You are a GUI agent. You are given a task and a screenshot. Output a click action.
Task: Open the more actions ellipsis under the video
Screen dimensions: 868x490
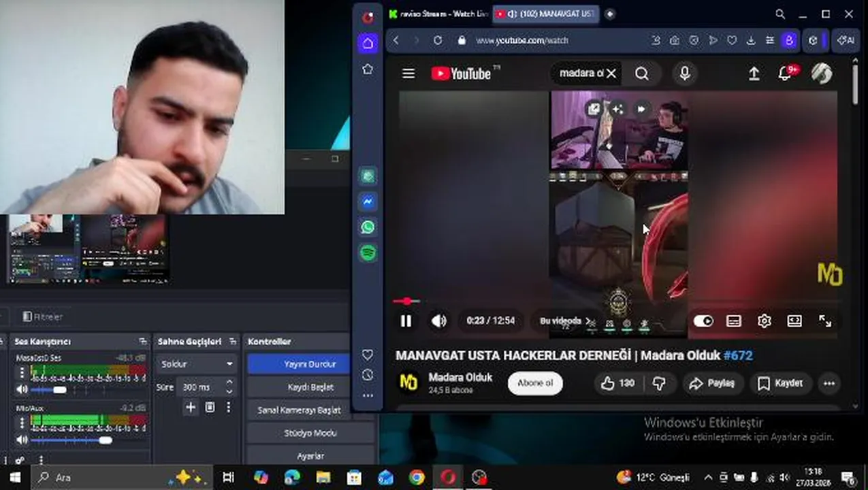tap(829, 383)
